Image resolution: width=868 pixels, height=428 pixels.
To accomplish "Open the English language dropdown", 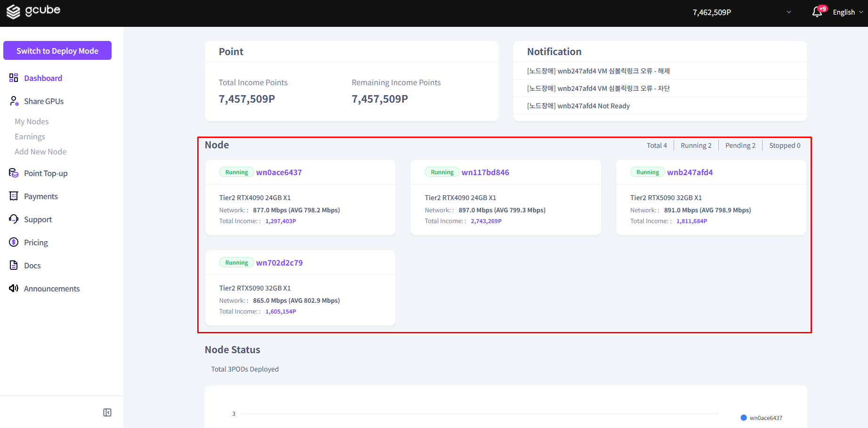I will point(848,12).
